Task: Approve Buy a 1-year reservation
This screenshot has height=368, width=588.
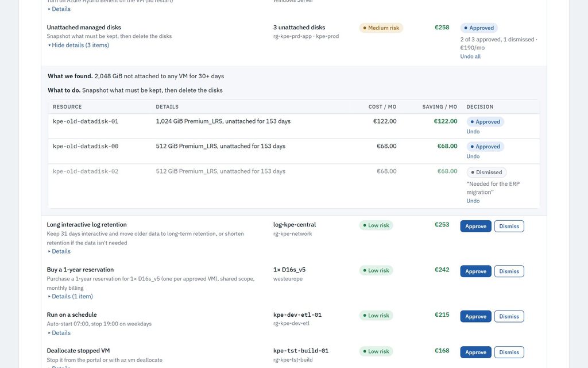Action: 475,271
